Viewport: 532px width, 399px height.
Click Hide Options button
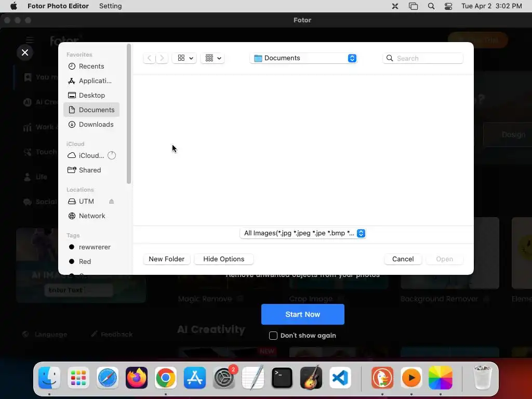click(223, 259)
